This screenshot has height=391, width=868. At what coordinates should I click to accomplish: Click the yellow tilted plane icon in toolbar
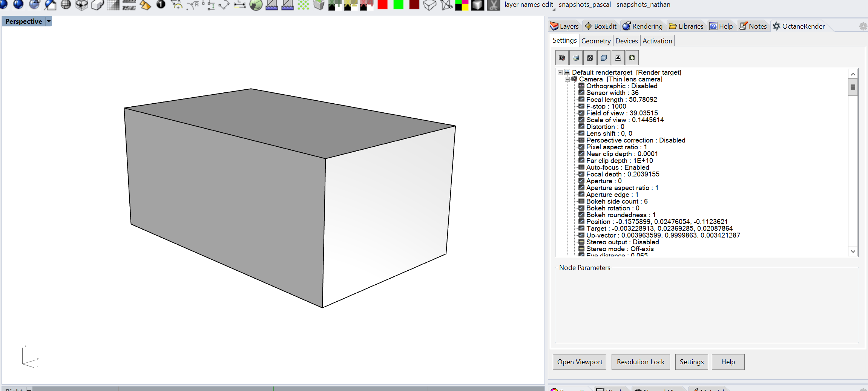[x=145, y=5]
